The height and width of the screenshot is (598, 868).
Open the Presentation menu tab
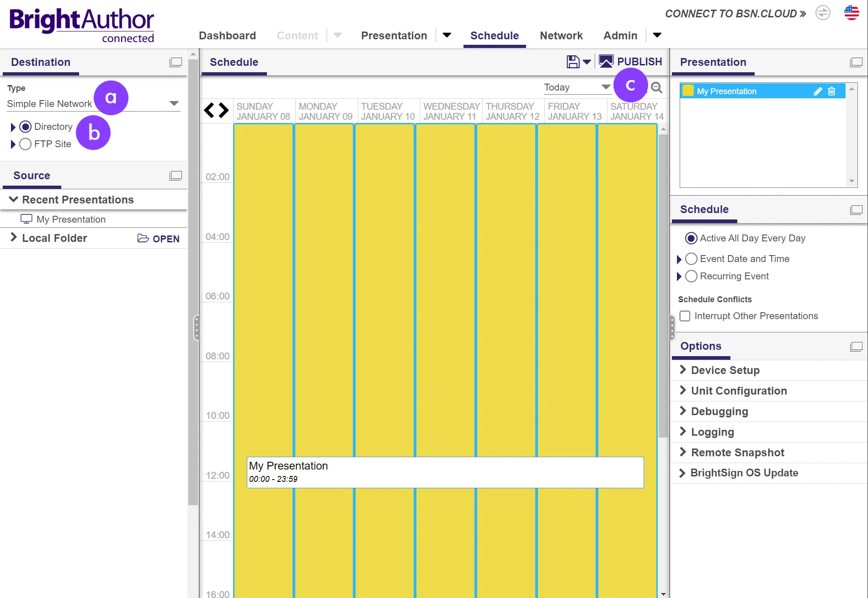[x=394, y=36]
